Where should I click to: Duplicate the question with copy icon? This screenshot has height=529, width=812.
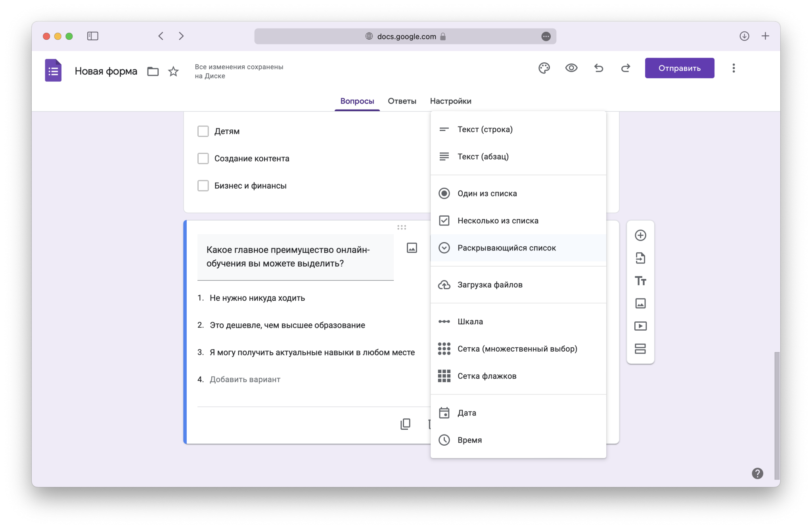coord(405,424)
